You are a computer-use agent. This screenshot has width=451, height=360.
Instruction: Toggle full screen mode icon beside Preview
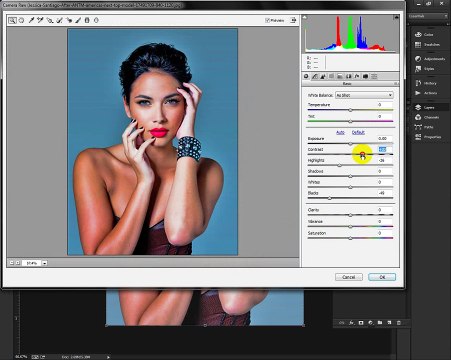point(293,20)
